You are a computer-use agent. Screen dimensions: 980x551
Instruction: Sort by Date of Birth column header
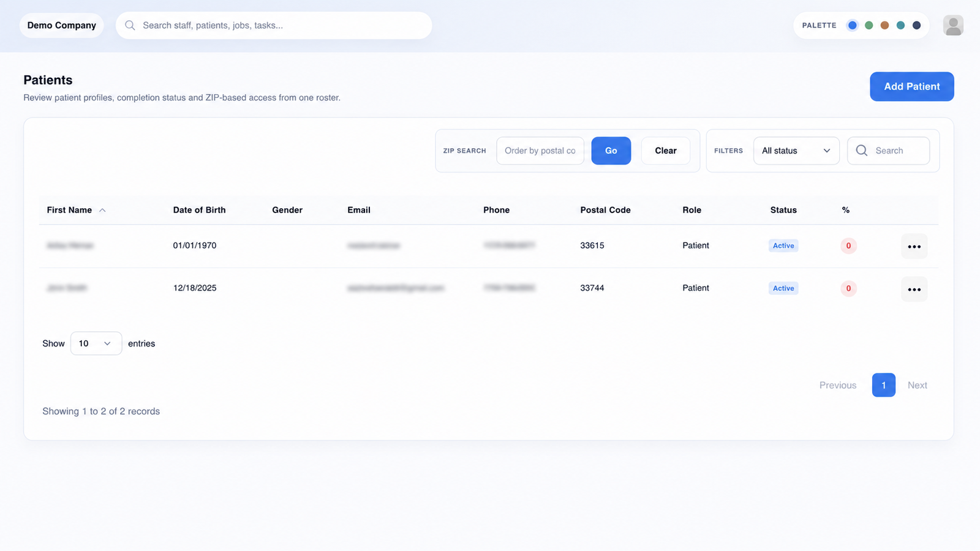pyautogui.click(x=199, y=210)
